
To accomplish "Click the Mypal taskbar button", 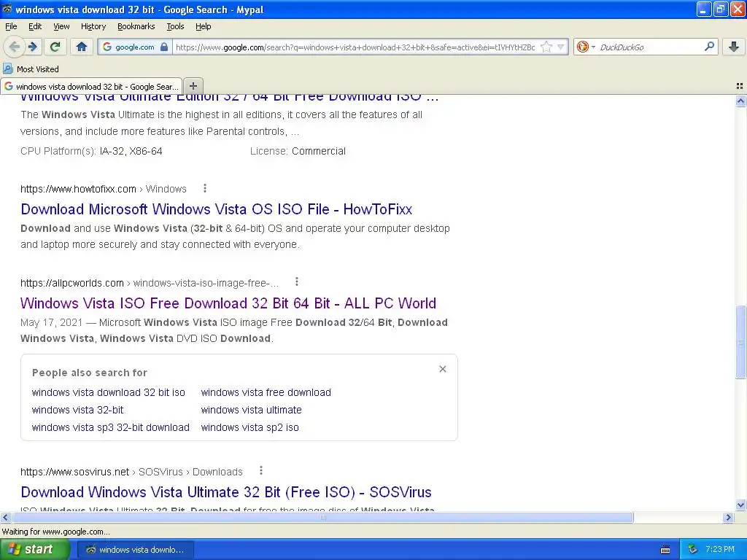I will point(135,550).
